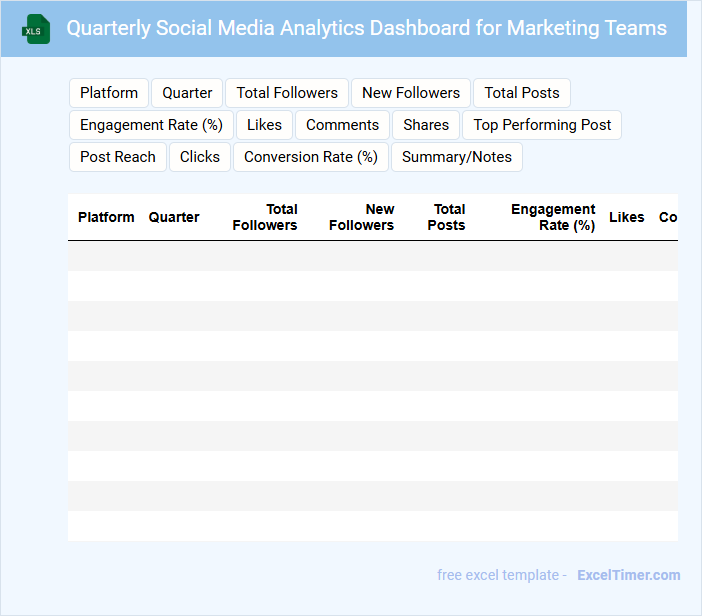
Task: Select the Conversion Rate (%) tag
Action: [311, 157]
